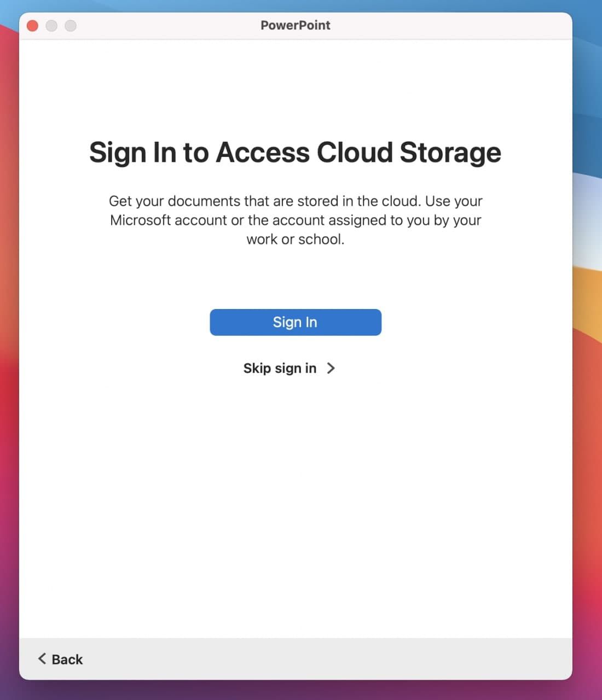Screen dimensions: 602x700
Task: Click the desktop wallpaper right of the window
Action: (588, 383)
